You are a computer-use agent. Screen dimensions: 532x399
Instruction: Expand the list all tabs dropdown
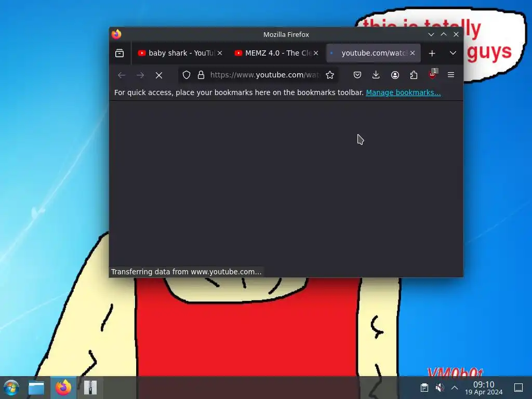coord(453,54)
